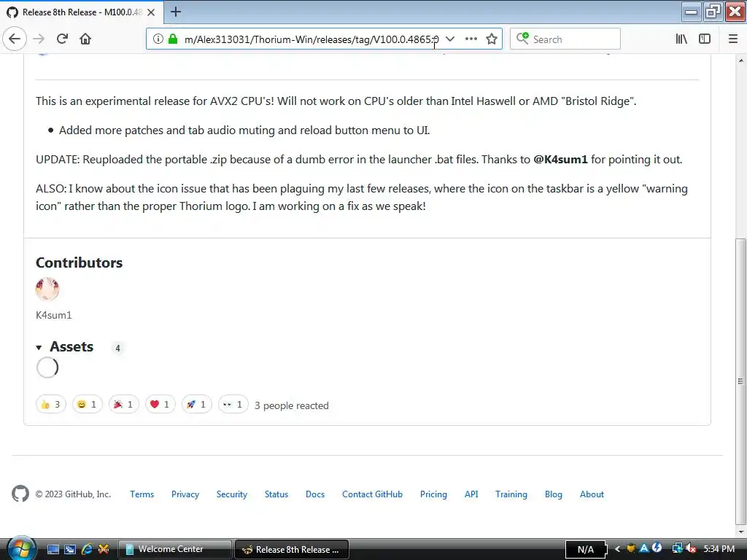This screenshot has width=747, height=560.
Task: Open the Status footer link
Action: pyautogui.click(x=276, y=494)
